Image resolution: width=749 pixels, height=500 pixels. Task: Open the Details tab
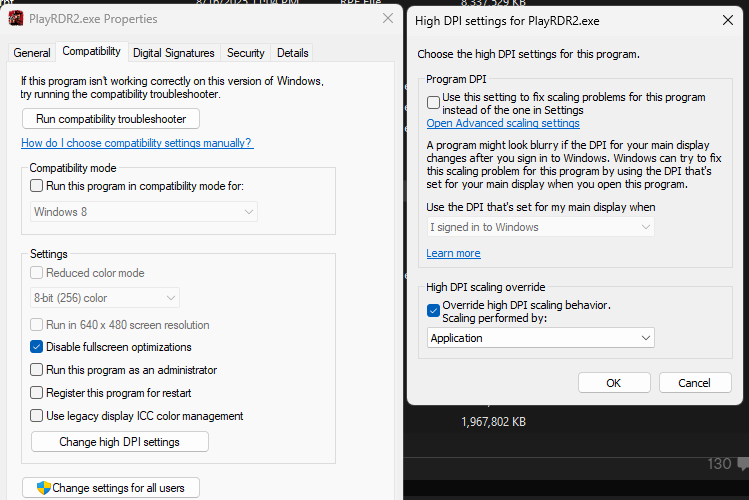292,53
